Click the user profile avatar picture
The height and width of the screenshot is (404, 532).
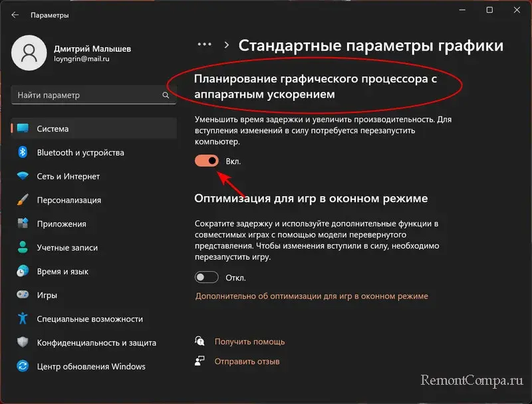pyautogui.click(x=29, y=54)
